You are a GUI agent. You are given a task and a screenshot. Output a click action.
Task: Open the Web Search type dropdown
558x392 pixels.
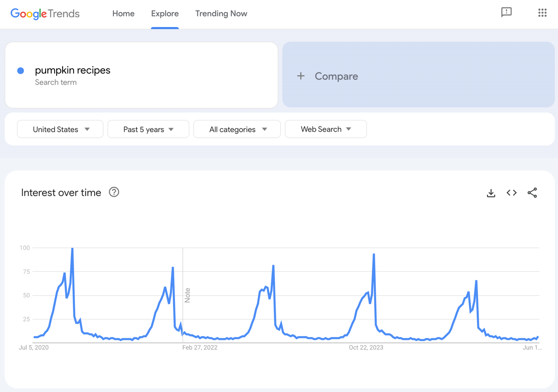coord(326,129)
